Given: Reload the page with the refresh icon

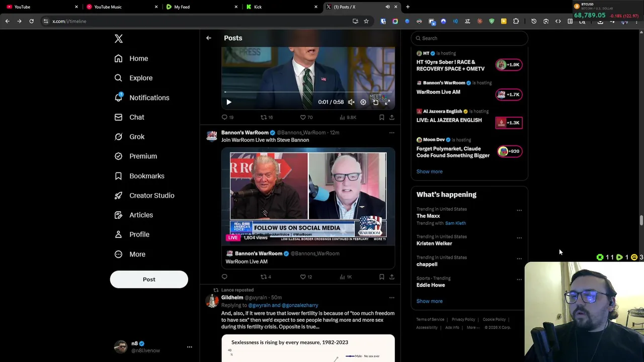Looking at the screenshot, I should [31, 21].
